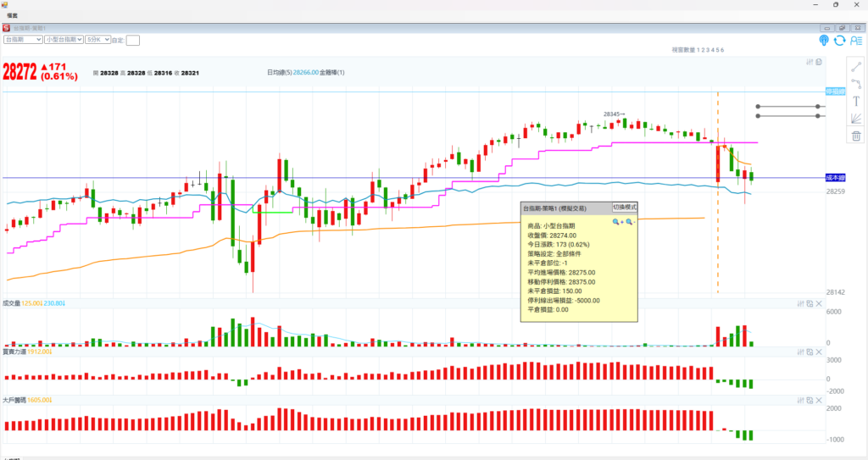
Task: Open the user list icon
Action: 856,40
